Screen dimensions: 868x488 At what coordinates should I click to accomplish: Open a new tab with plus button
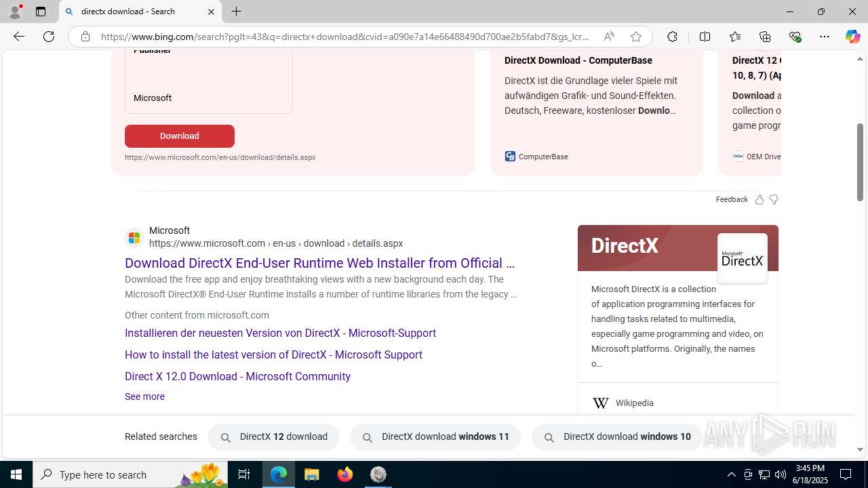pyautogui.click(x=236, y=12)
